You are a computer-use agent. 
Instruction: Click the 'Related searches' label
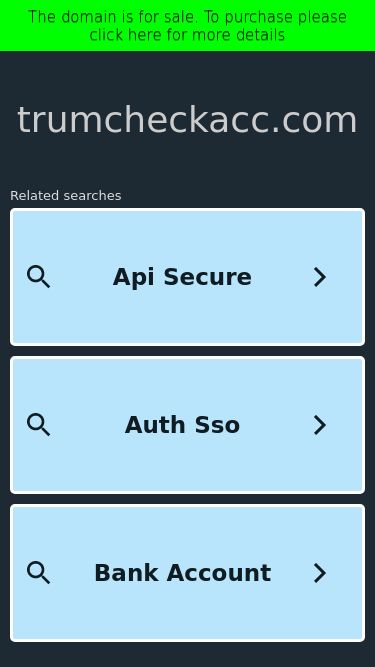pyautogui.click(x=65, y=196)
